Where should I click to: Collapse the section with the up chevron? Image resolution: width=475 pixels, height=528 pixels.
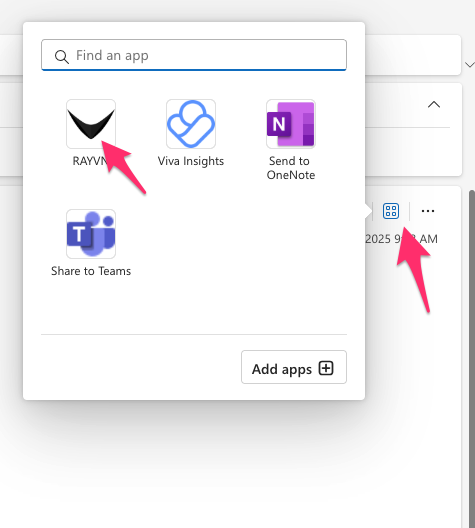434,105
